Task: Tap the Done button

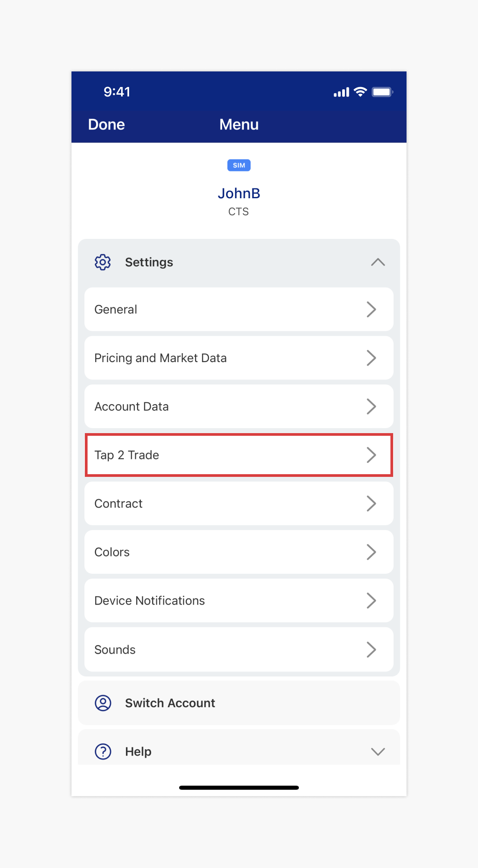Action: click(106, 125)
